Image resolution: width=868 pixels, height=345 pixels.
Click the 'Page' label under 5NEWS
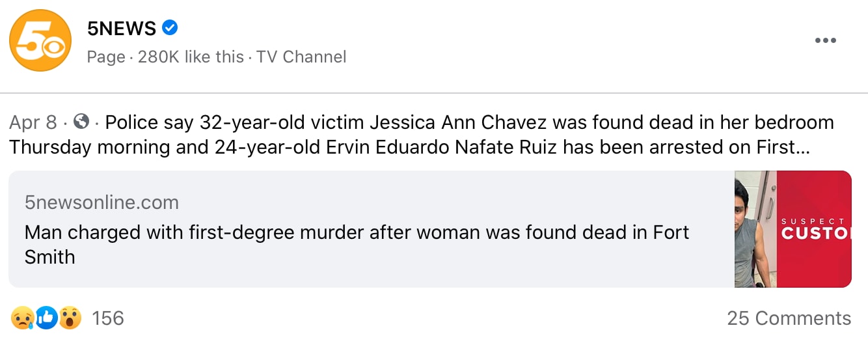pyautogui.click(x=106, y=57)
